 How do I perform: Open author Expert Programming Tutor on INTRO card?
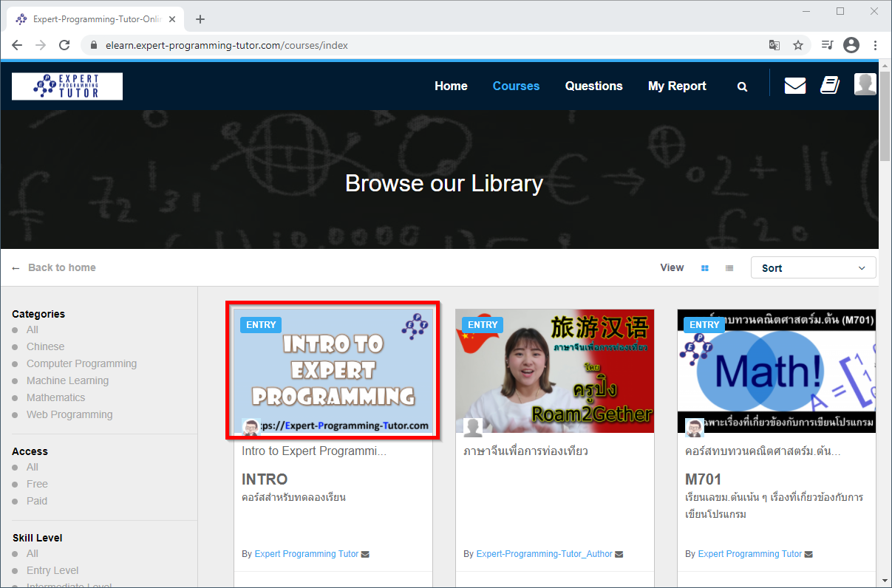(x=307, y=554)
